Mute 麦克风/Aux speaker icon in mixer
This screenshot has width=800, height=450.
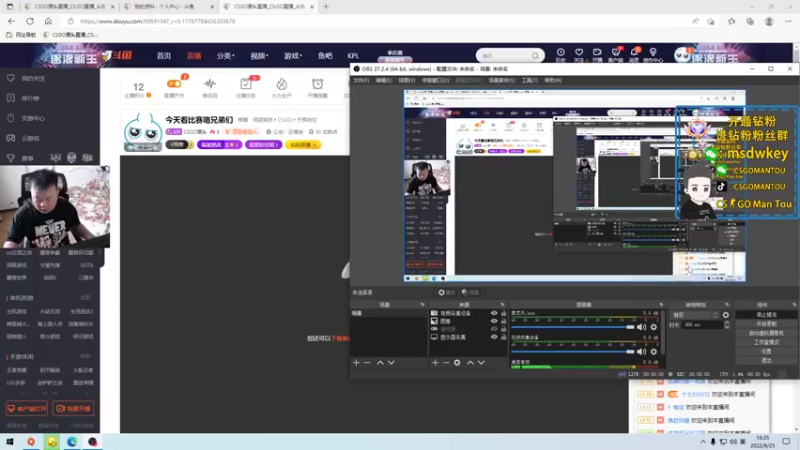641,327
